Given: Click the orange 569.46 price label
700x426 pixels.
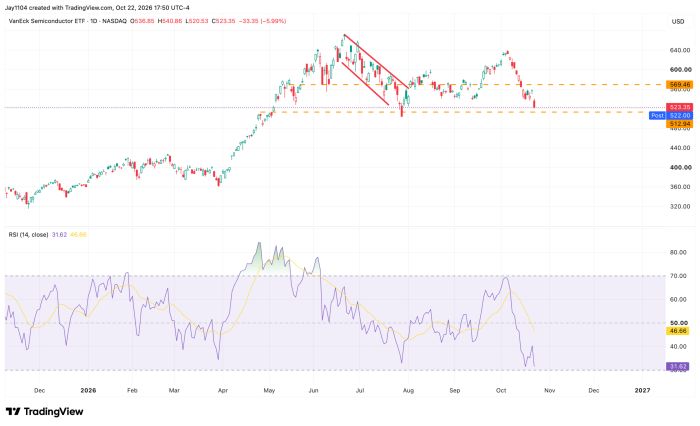Looking at the screenshot, I should tap(679, 84).
